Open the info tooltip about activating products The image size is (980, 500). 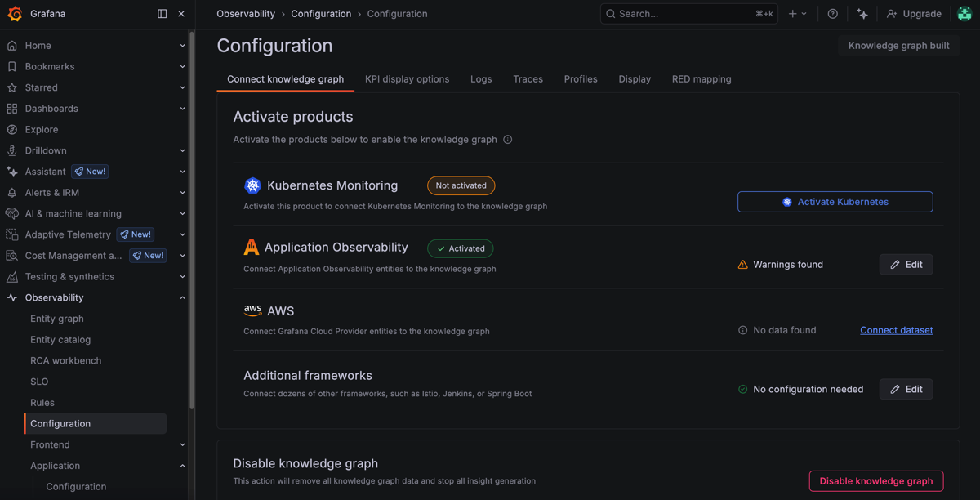(508, 139)
